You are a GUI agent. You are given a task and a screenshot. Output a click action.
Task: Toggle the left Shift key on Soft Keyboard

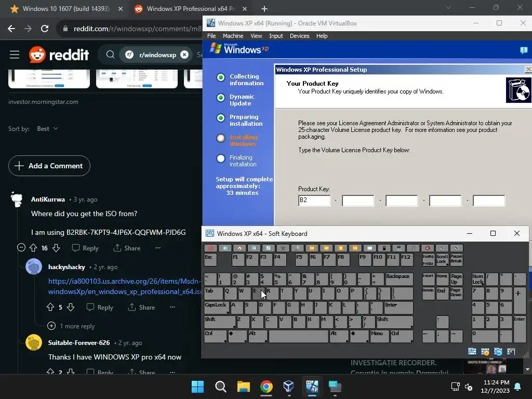220,322
